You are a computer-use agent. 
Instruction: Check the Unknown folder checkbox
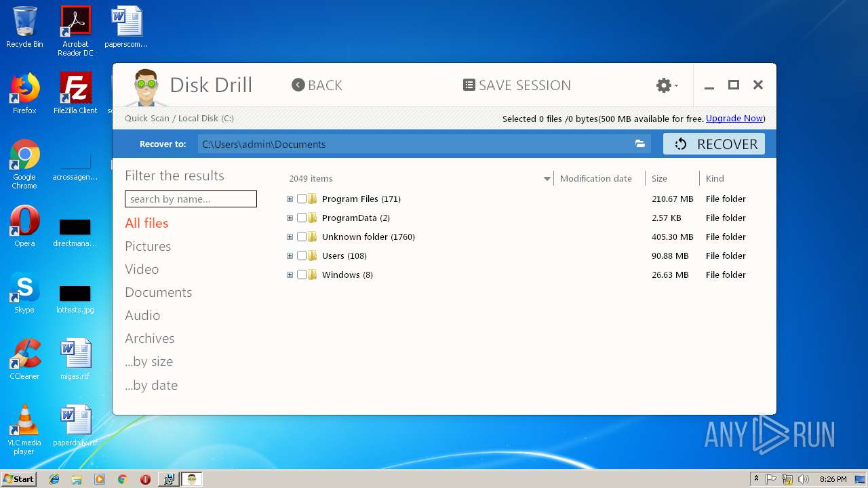(x=302, y=237)
